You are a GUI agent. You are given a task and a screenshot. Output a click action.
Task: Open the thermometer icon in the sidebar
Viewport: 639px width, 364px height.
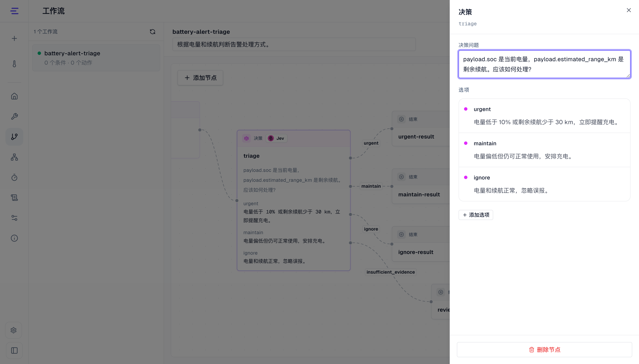click(x=14, y=64)
